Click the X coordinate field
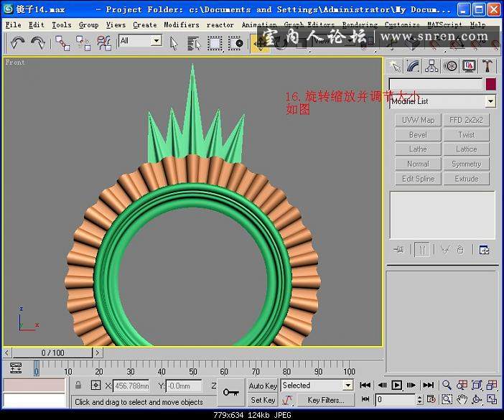 click(x=131, y=386)
